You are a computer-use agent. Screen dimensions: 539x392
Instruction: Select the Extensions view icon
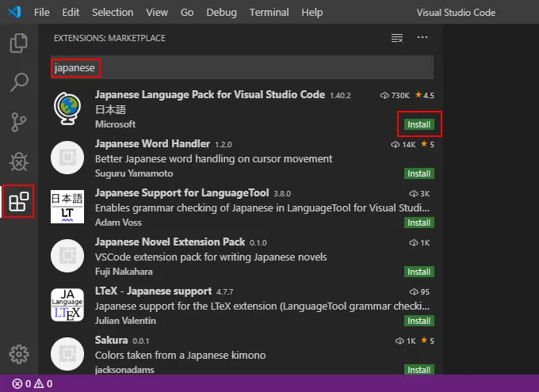pos(18,202)
